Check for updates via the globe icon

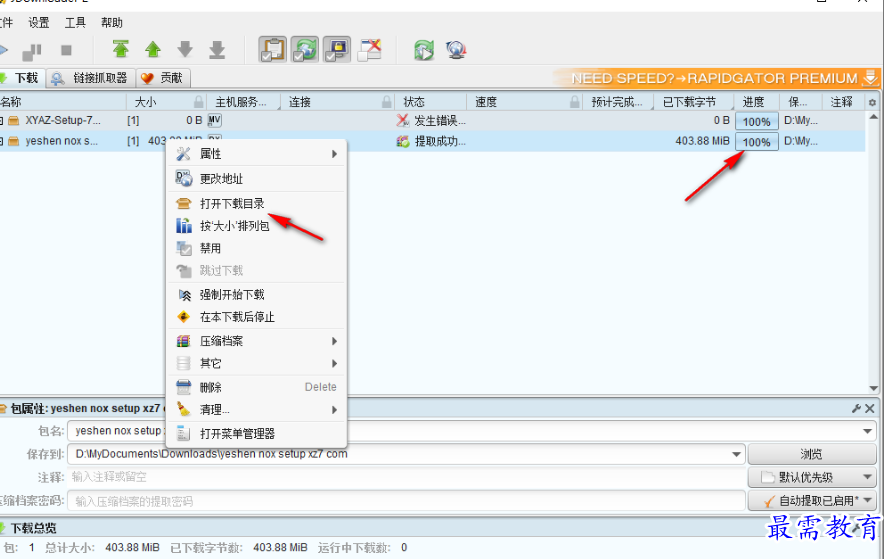456,50
